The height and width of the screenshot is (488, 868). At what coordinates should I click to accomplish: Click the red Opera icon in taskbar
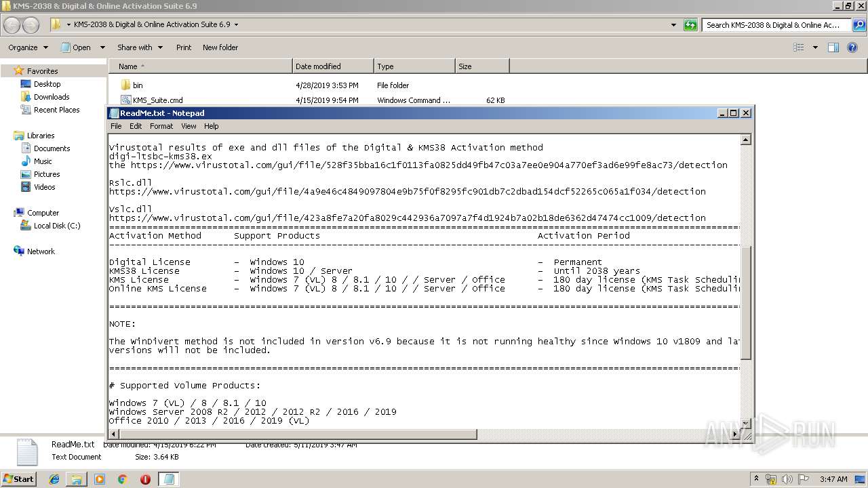[x=145, y=479]
